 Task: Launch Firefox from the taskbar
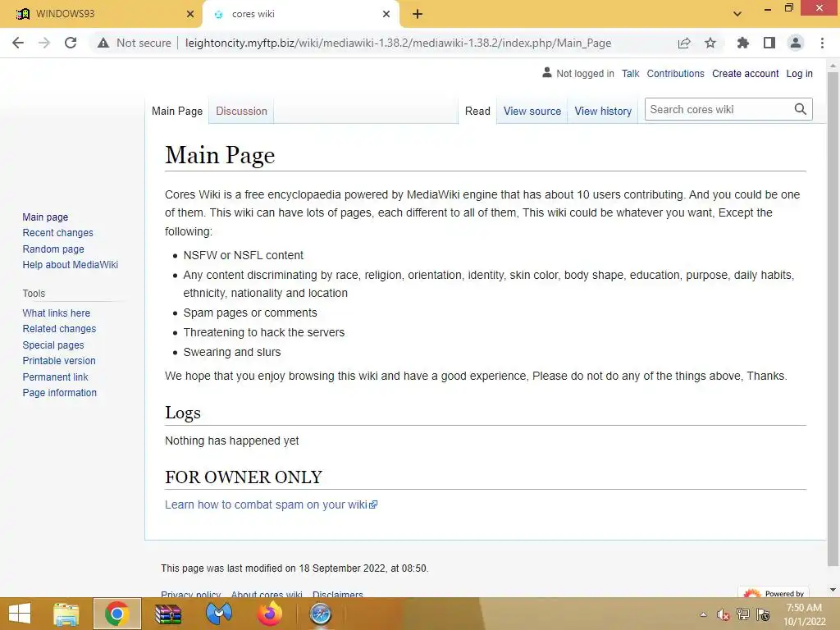[x=269, y=614]
